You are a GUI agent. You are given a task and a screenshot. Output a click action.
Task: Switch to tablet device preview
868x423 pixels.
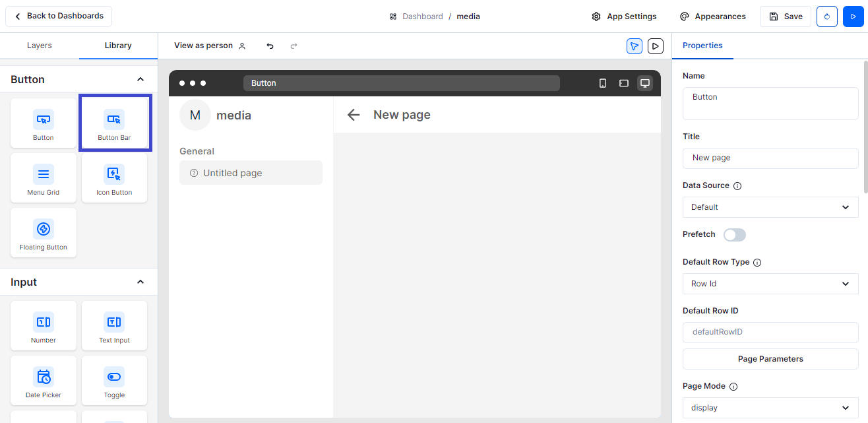click(x=623, y=83)
